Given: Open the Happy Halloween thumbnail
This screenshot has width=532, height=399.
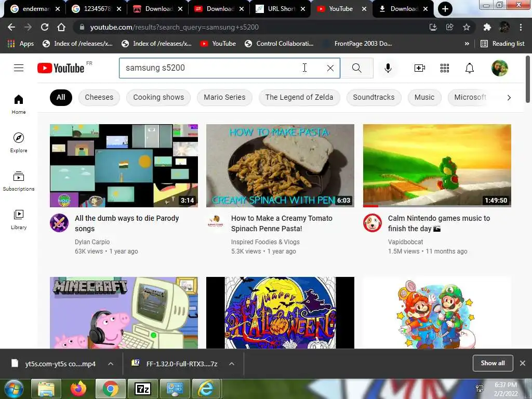Looking at the screenshot, I should pyautogui.click(x=280, y=312).
